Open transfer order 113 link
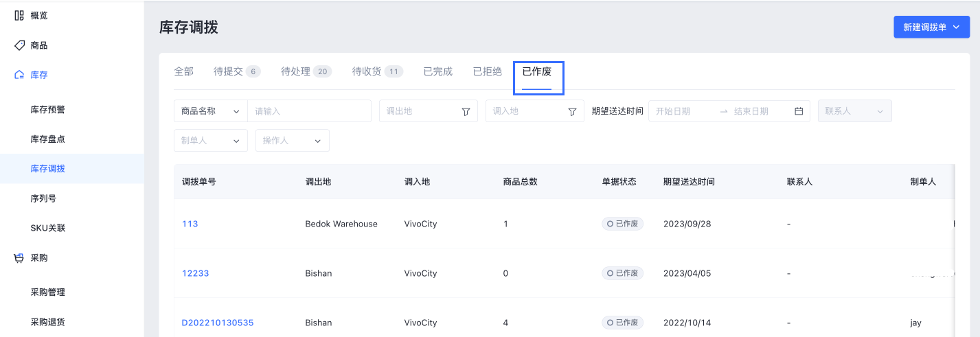This screenshot has width=980, height=337. (x=190, y=224)
